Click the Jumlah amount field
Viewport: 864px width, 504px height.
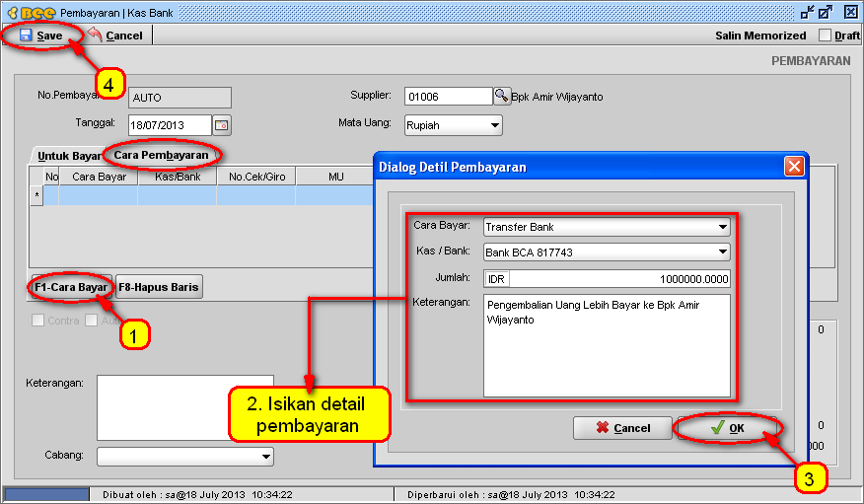click(607, 279)
